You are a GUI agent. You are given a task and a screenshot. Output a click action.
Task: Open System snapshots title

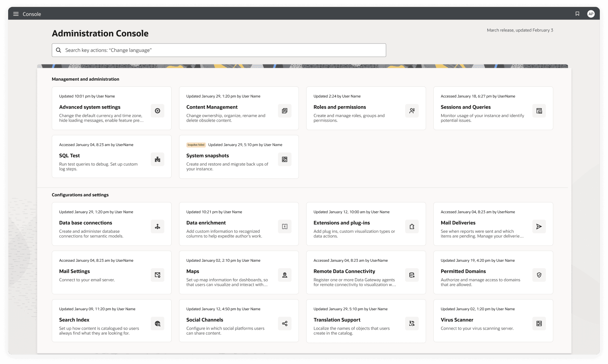(208, 156)
